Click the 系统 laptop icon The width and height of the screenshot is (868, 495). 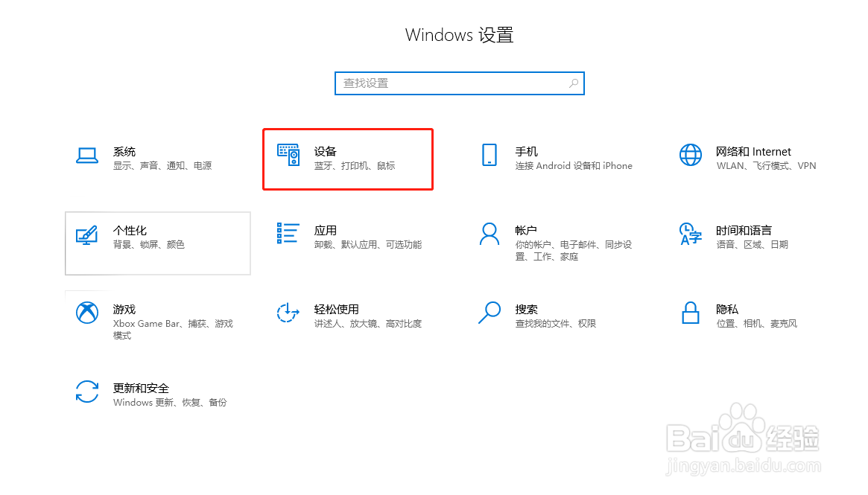[x=87, y=156]
